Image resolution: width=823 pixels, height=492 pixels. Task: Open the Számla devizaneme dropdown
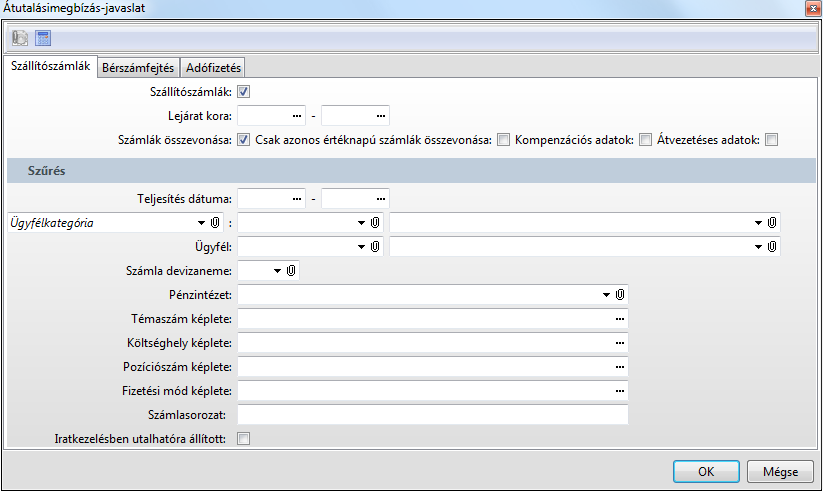[277, 271]
